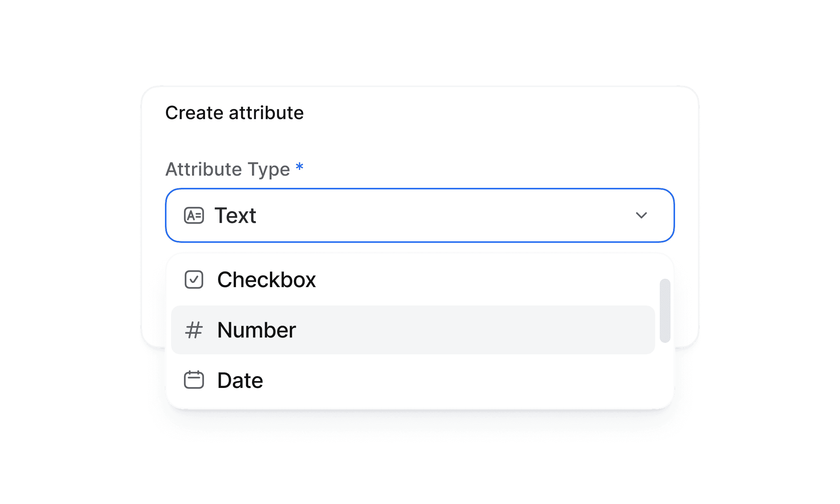Click blank area right of the Checkbox option
This screenshot has height=504, width=840.
point(477,279)
